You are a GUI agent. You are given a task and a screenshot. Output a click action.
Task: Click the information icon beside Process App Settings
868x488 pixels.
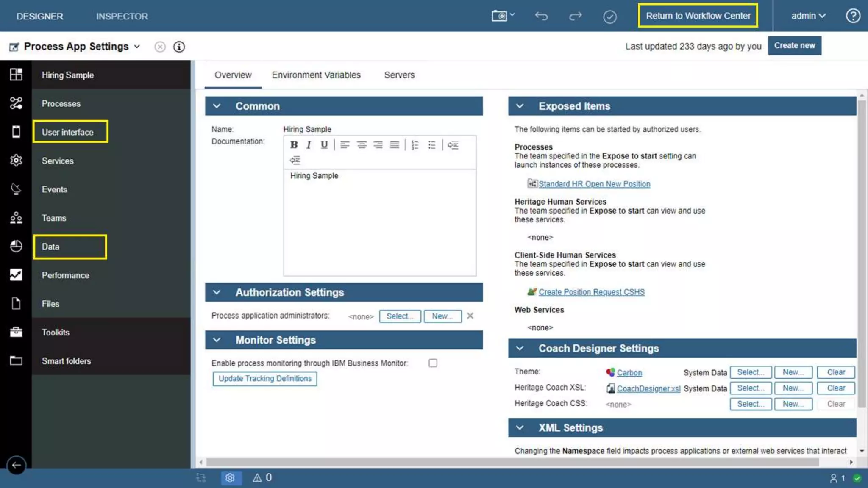point(179,47)
